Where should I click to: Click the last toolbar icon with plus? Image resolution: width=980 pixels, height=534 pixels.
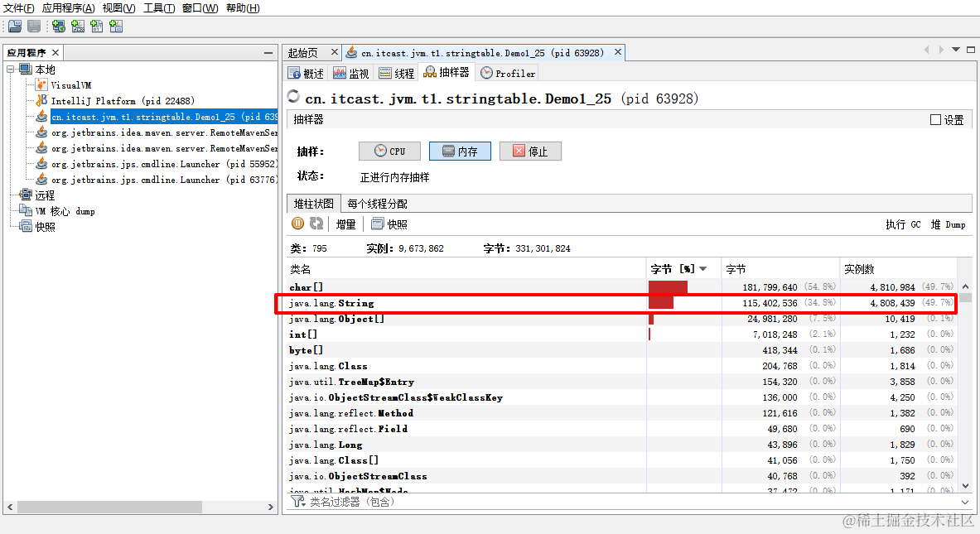(116, 26)
